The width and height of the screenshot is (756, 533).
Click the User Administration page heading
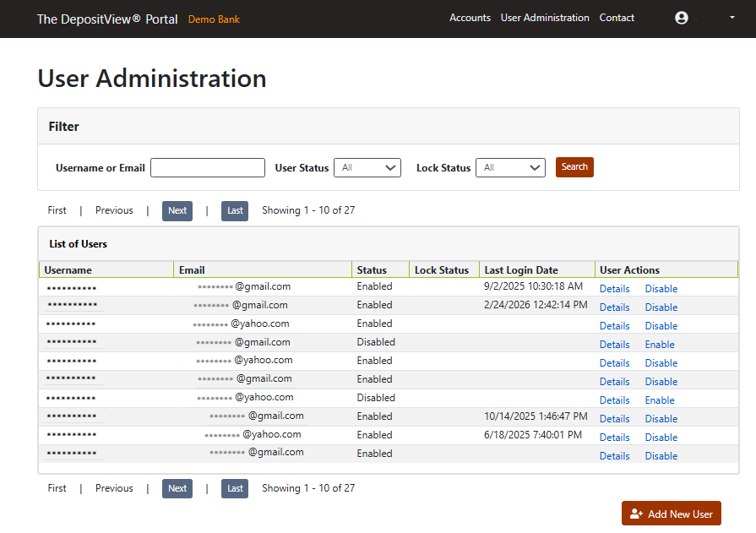pos(152,79)
